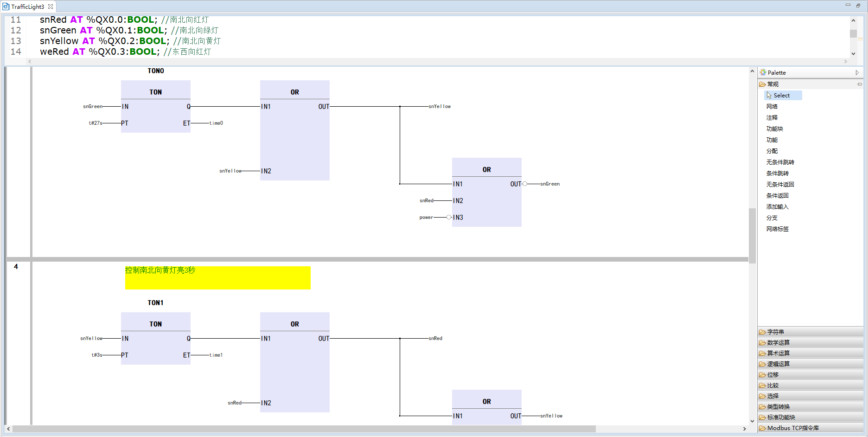Collapse the Palette panel with arrow
Screen dimensions: 868x437
click(857, 73)
